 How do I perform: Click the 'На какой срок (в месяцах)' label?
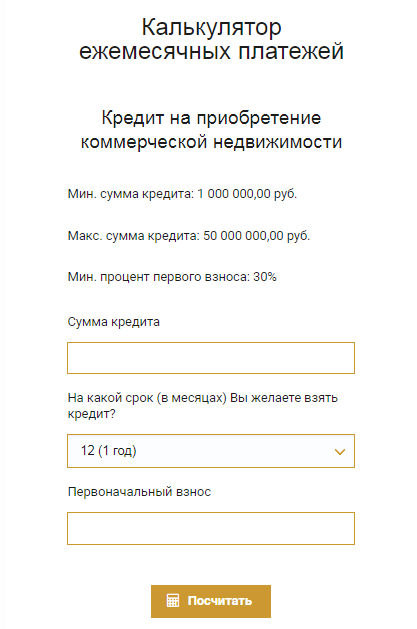[x=147, y=398]
